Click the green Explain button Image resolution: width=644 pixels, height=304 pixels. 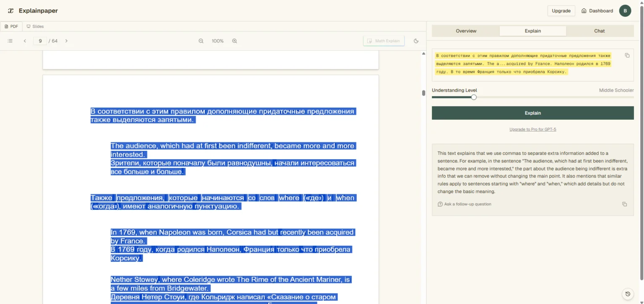point(532,113)
